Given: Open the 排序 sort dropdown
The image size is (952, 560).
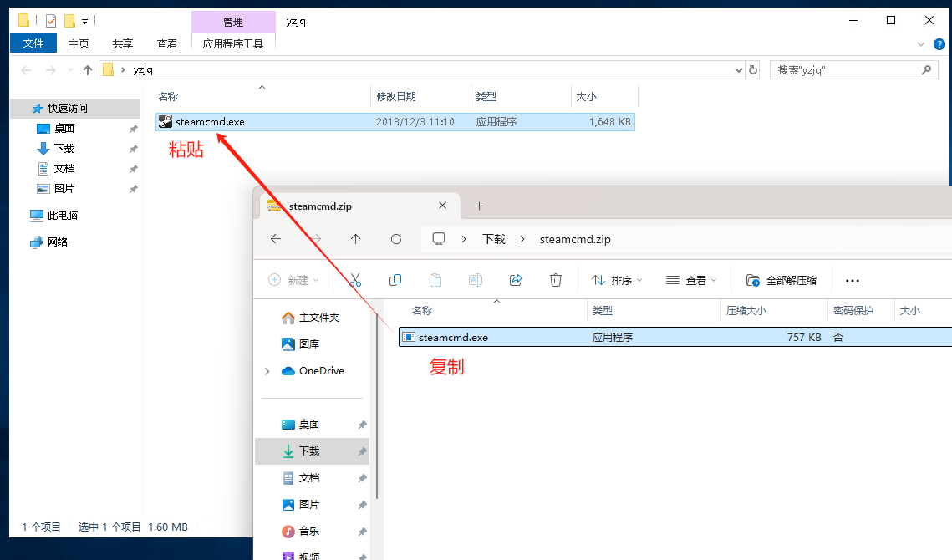Looking at the screenshot, I should point(617,281).
